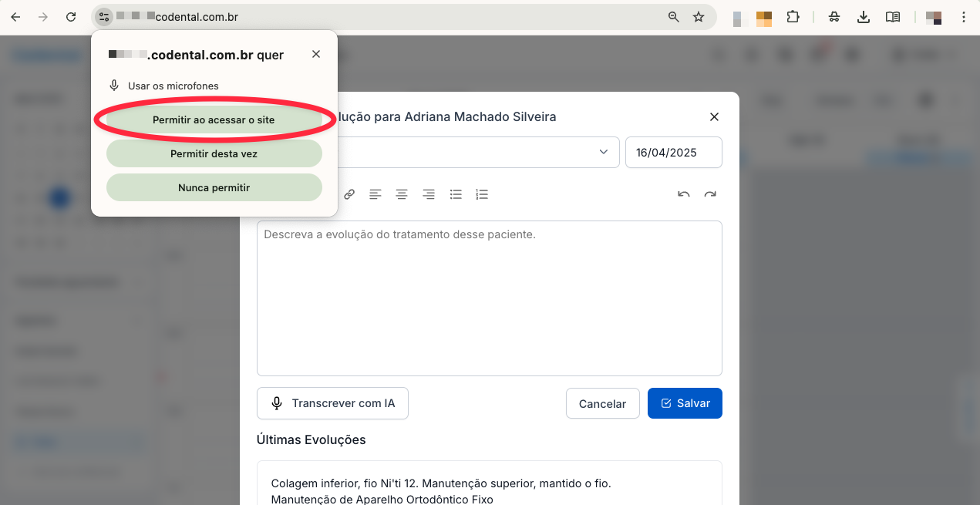Click Permitir ao acessar o site
Viewport: 980px width, 505px height.
point(214,120)
